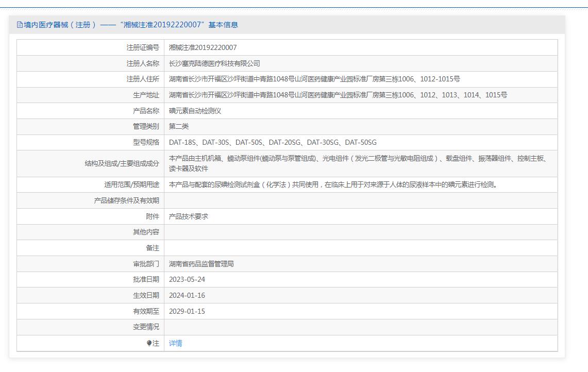Click the intended use description text
This screenshot has height=372, width=588.
pyautogui.click(x=333, y=184)
